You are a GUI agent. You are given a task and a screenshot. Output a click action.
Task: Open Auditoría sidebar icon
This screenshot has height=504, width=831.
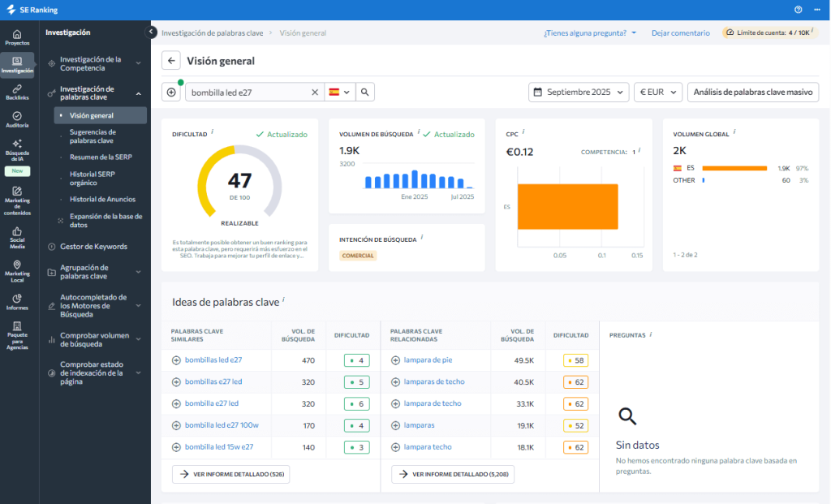click(17, 120)
